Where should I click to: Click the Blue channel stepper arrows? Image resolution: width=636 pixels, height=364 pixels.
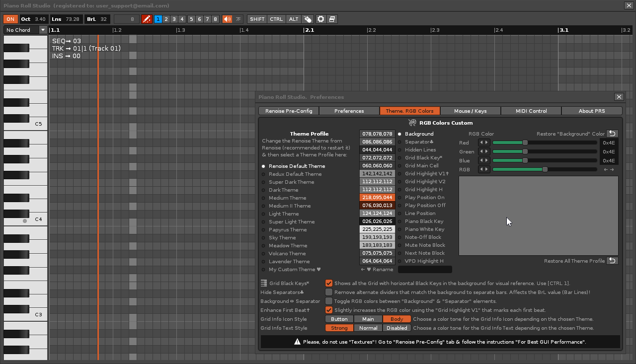pos(483,160)
